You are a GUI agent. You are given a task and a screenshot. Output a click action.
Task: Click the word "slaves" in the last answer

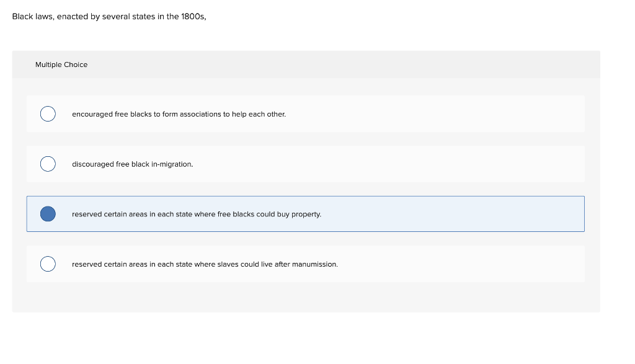tap(228, 264)
